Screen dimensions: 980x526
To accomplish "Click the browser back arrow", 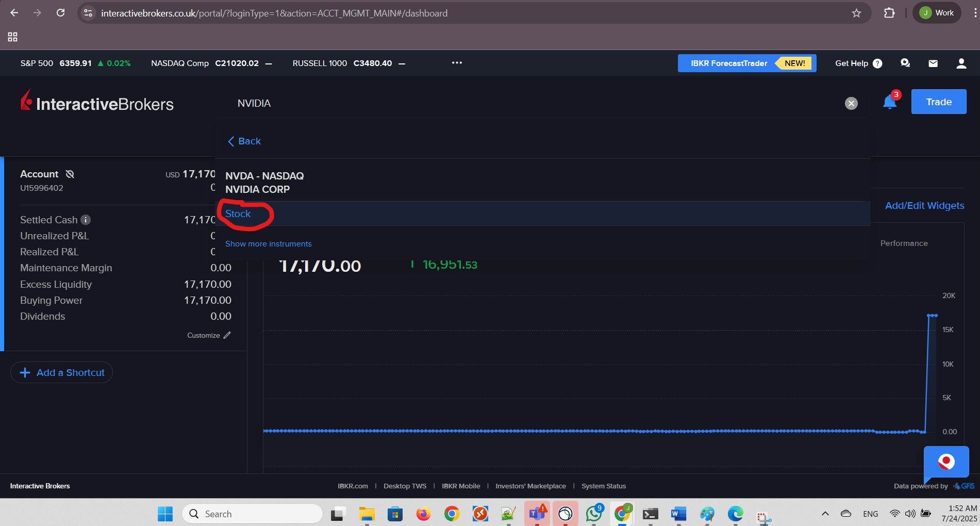I will pos(14,13).
